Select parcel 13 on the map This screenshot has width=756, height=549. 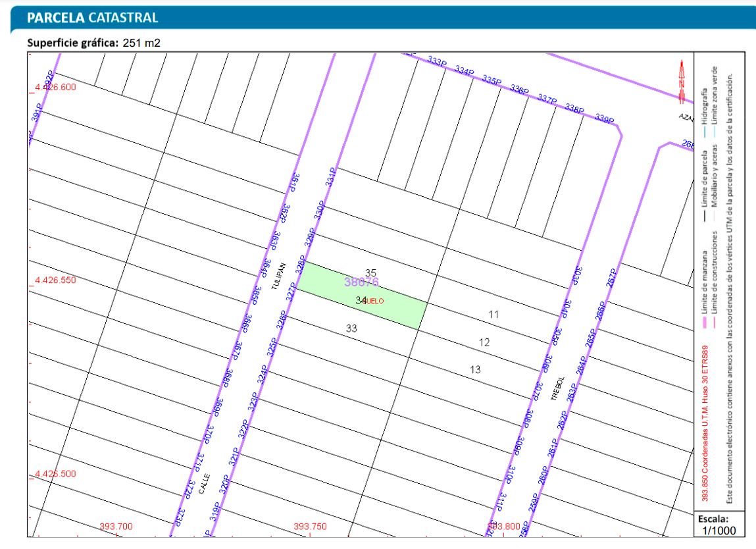[475, 370]
